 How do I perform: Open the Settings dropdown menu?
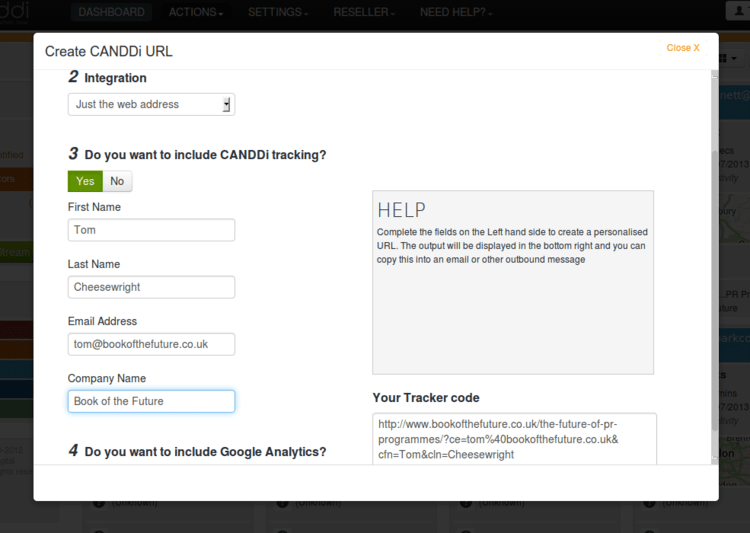(x=277, y=12)
